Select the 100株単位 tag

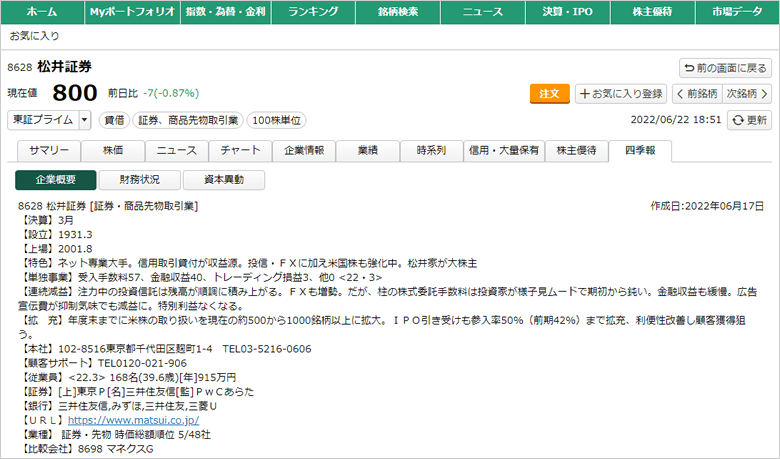(x=277, y=120)
